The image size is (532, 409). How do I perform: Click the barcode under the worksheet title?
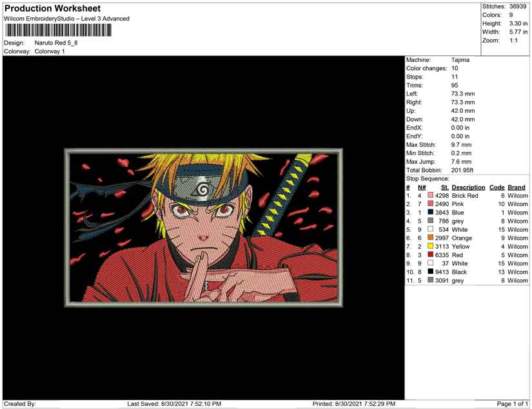click(58, 30)
